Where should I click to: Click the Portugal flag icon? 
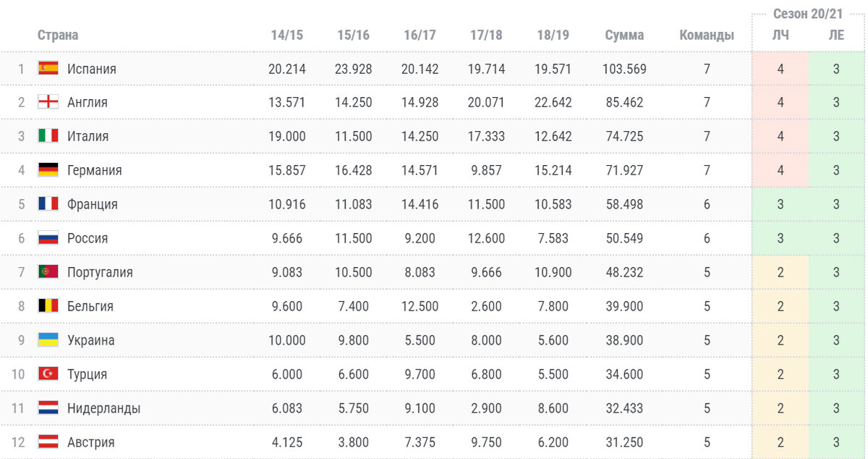[x=48, y=272]
